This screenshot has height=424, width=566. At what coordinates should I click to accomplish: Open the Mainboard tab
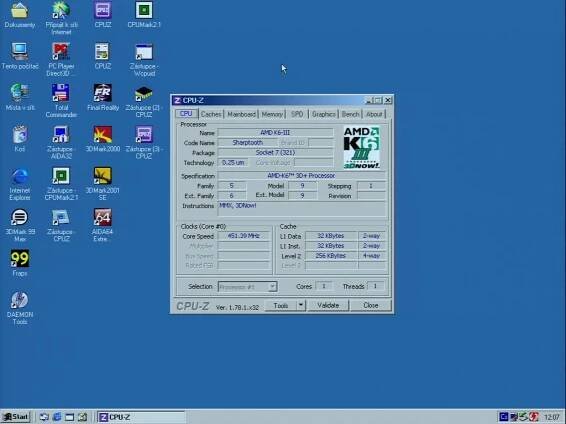tap(241, 114)
